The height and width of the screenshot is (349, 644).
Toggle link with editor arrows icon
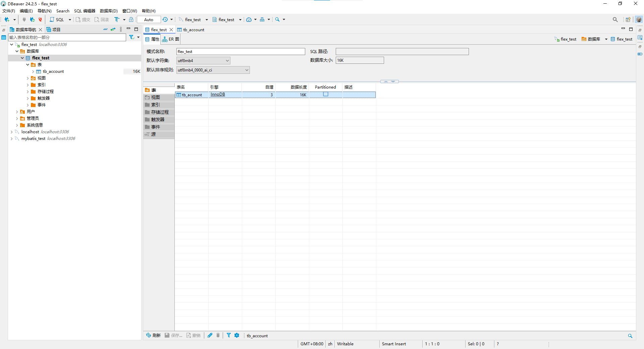113,30
